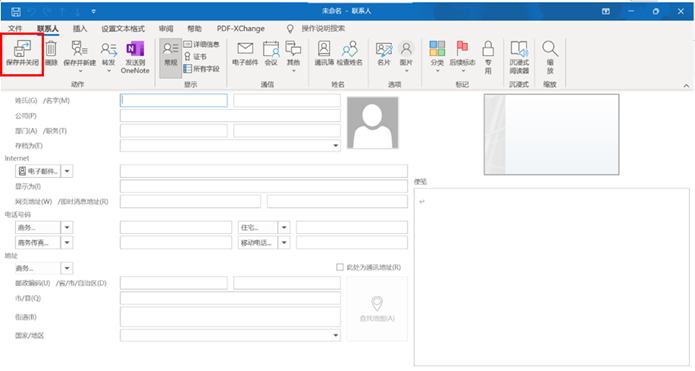Click the 住宅... phone button

[258, 227]
